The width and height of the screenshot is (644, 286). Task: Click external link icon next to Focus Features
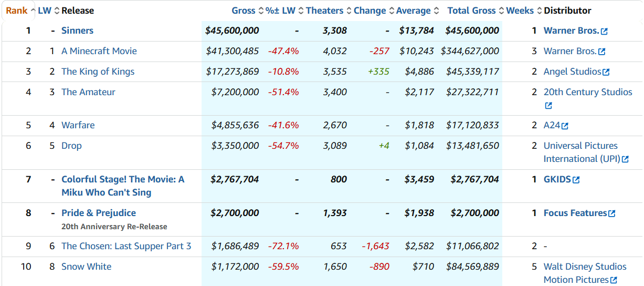click(611, 213)
